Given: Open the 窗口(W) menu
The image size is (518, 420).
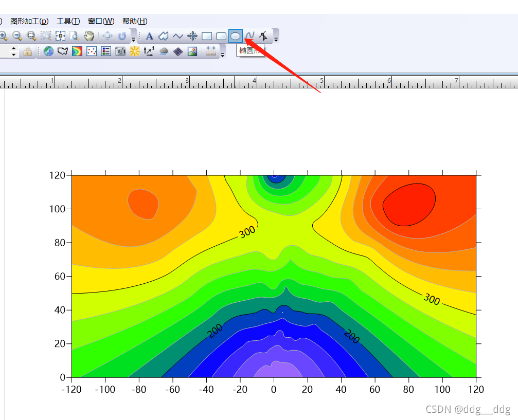Looking at the screenshot, I should click(x=101, y=21).
